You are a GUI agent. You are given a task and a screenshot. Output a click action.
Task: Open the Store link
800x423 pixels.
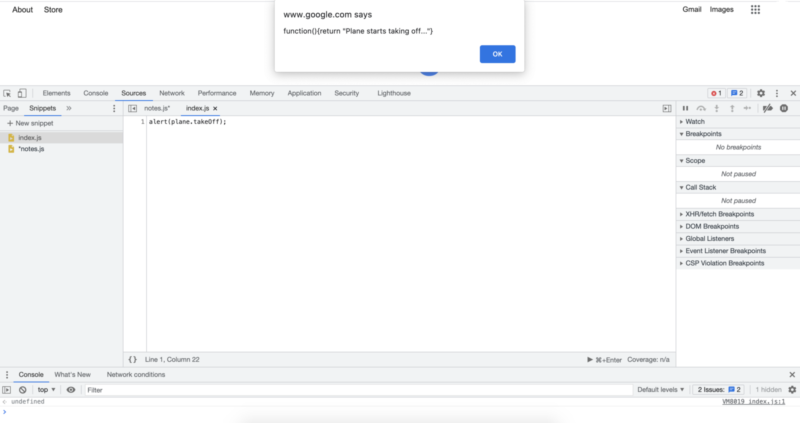[x=53, y=10]
